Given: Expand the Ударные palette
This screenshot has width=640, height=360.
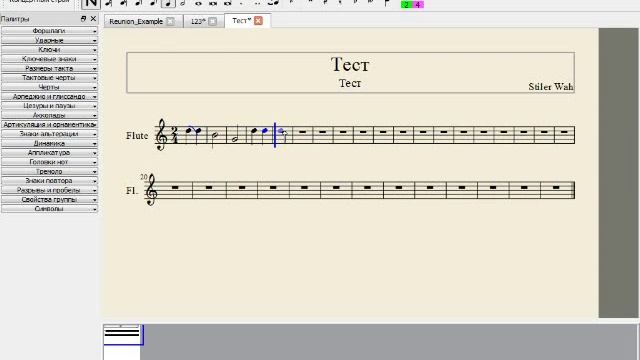Looking at the screenshot, I should 49,40.
